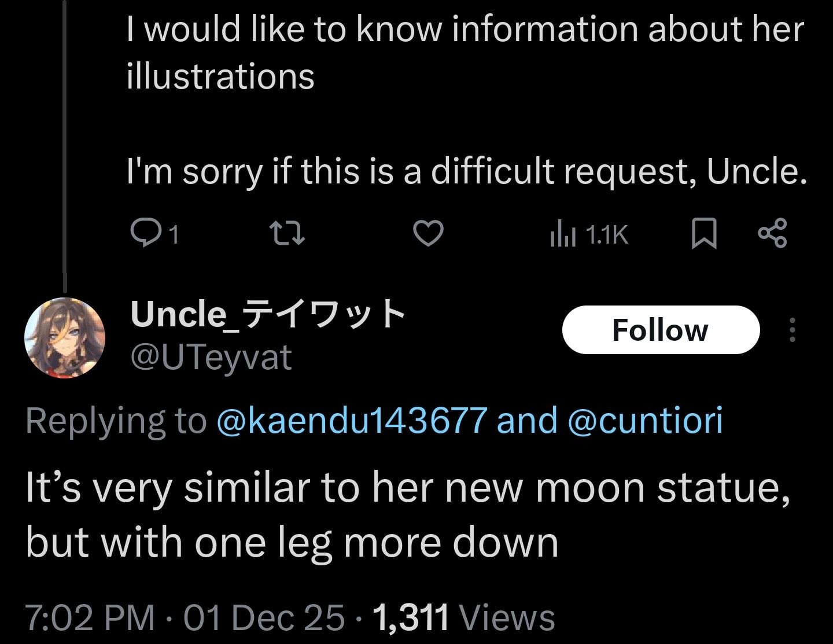Screen dimensions: 833x644
Task: Follow the @UTeyvat account
Action: point(660,330)
